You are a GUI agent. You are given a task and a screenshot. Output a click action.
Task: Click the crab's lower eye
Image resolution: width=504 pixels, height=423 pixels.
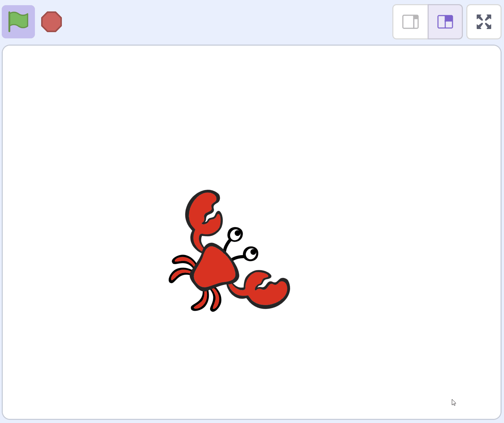251,254
